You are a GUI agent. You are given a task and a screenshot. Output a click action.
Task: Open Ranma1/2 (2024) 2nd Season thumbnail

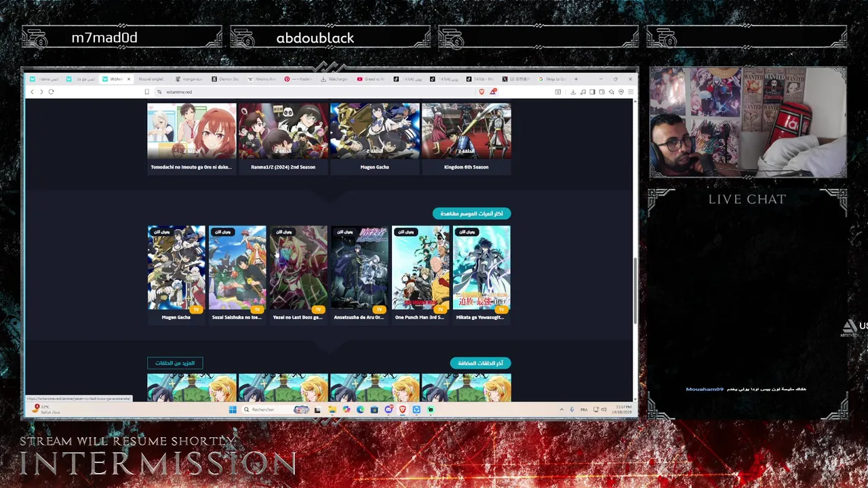tap(283, 131)
